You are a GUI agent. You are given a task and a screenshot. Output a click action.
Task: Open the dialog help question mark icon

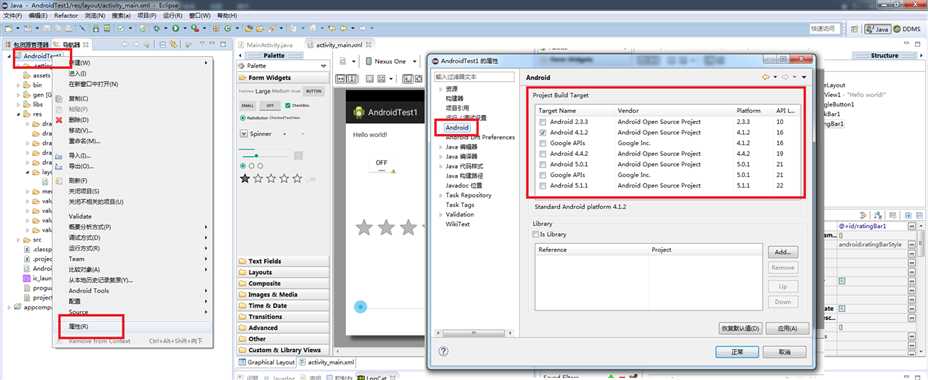coord(443,351)
